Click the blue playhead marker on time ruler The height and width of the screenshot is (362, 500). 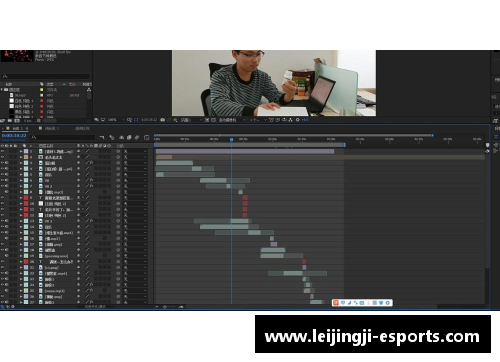coord(231,140)
